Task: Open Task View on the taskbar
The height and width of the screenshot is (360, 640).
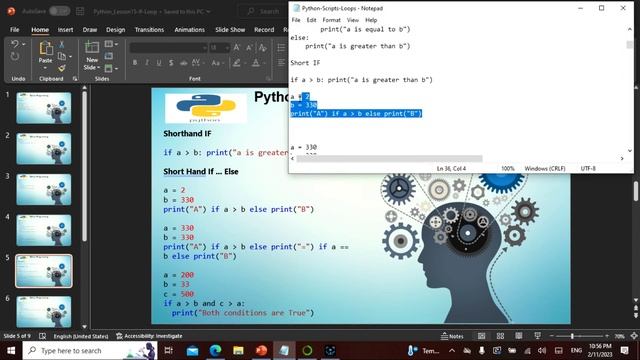Action: pos(168,351)
